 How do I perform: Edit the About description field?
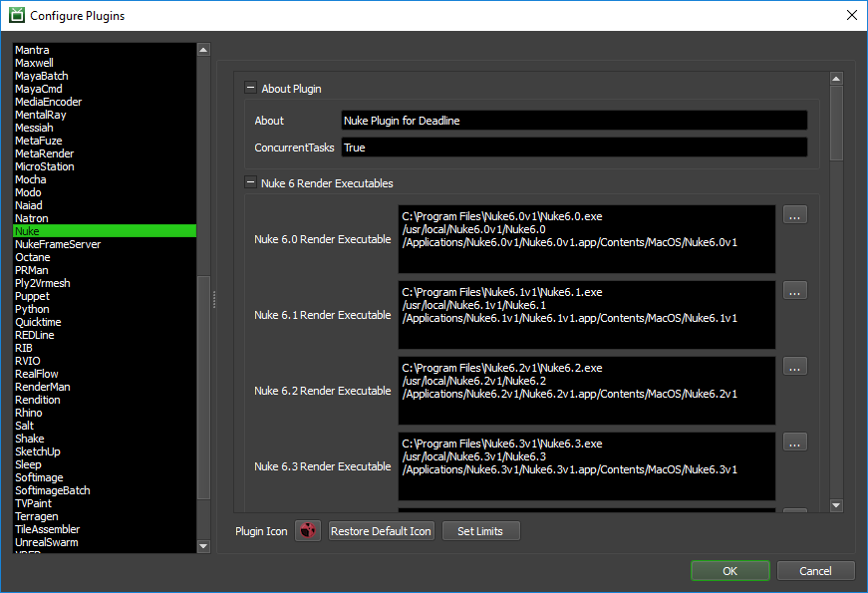(573, 120)
